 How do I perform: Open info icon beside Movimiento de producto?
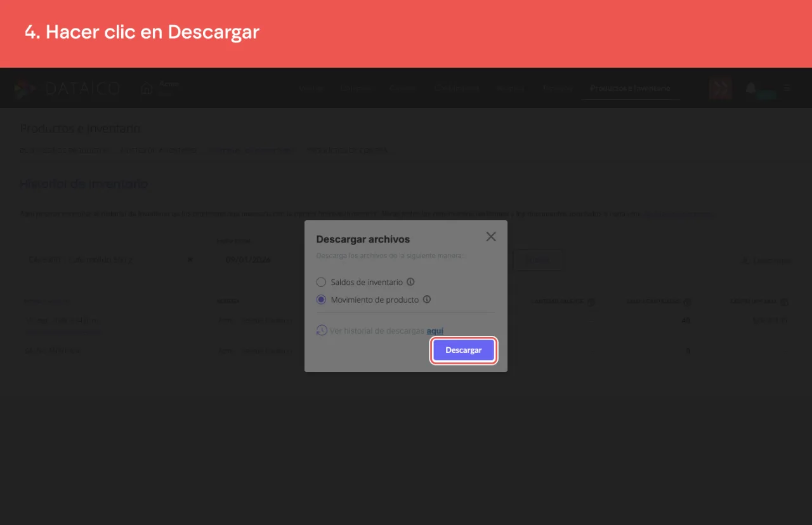[427, 300]
